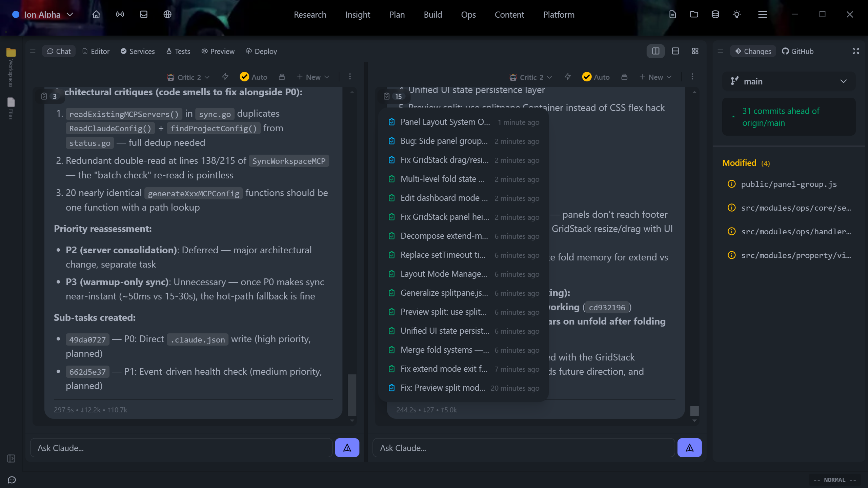Click the lightning bolt icon in left chat
This screenshot has height=488, width=868.
point(225,77)
